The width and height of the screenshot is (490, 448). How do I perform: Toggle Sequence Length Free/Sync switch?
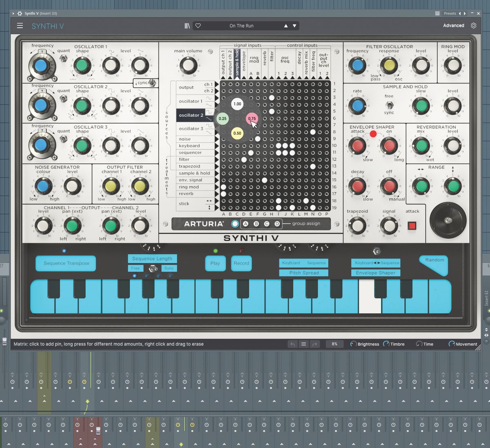tap(153, 268)
